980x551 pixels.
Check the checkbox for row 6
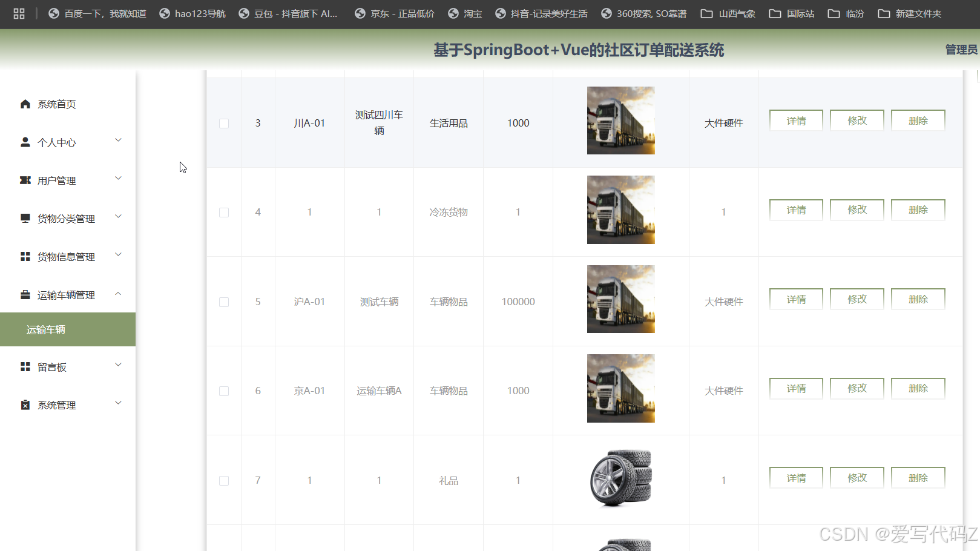click(224, 391)
